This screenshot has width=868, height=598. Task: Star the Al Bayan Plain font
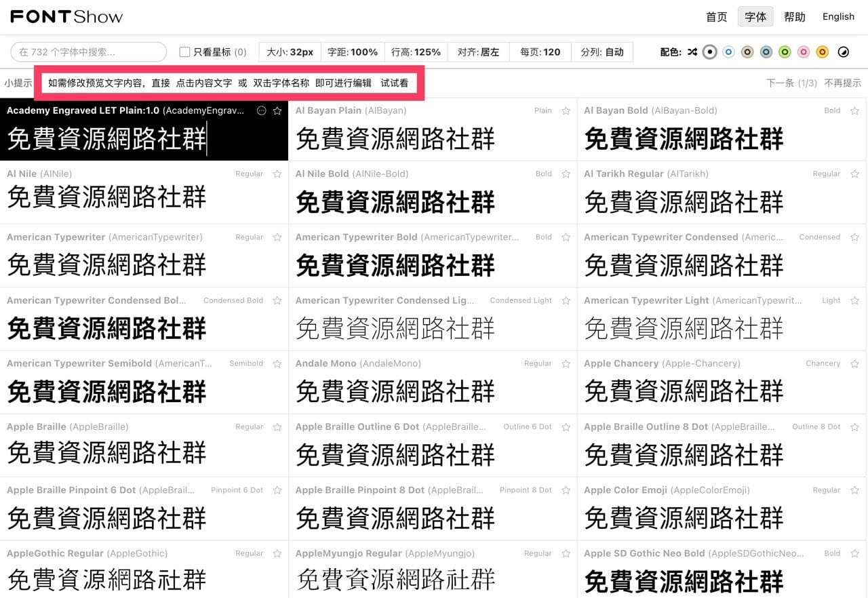(x=566, y=111)
